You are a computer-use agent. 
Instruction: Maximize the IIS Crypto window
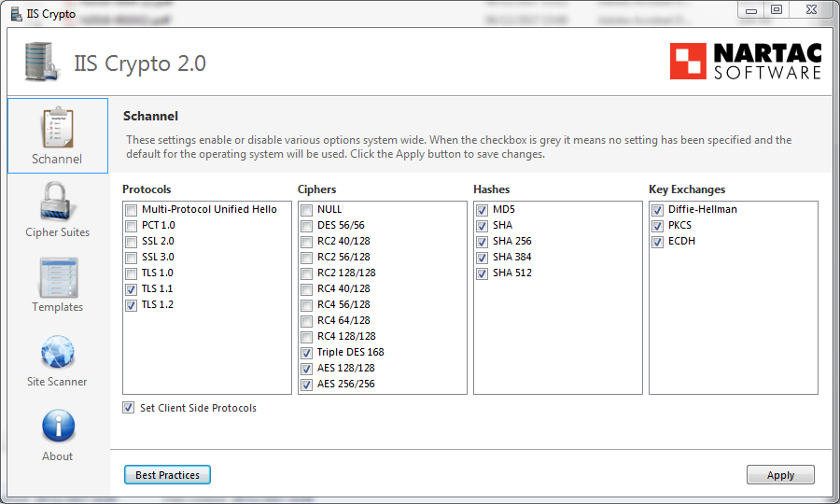click(777, 9)
